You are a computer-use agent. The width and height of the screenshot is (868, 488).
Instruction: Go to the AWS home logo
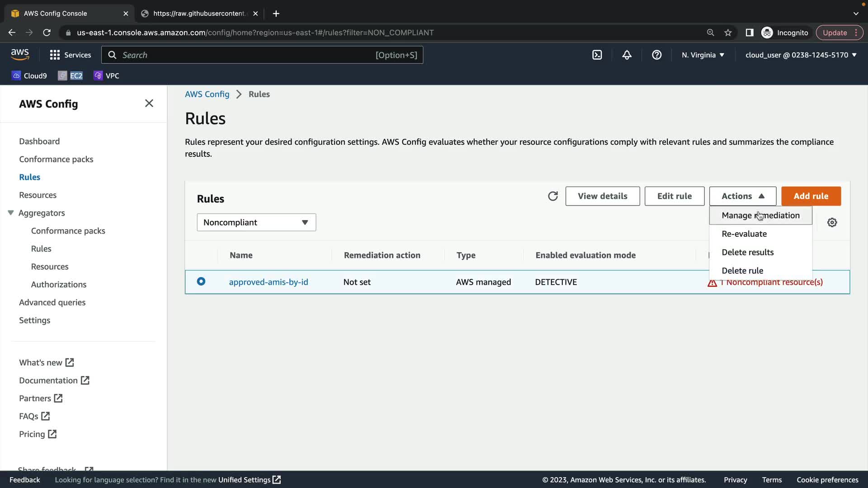coord(20,55)
